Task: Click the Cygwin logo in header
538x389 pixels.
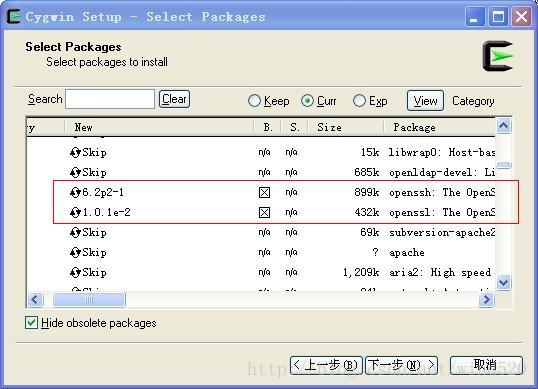Action: (498, 56)
